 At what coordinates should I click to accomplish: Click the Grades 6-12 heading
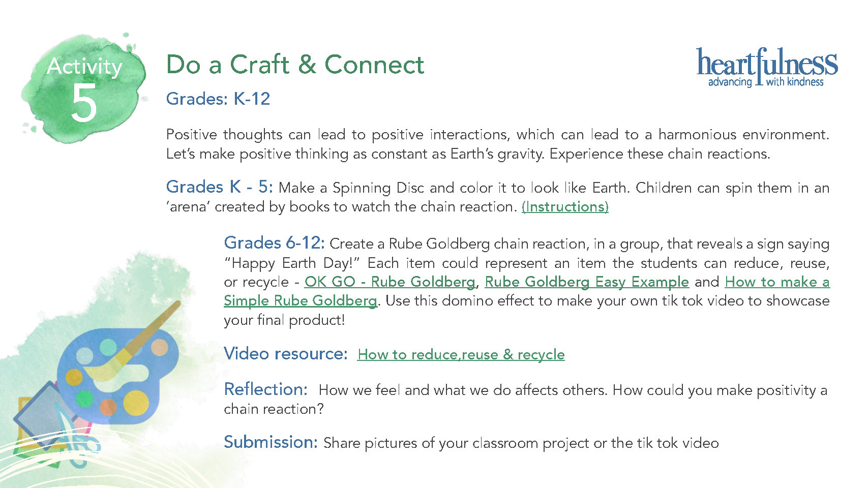coord(274,243)
